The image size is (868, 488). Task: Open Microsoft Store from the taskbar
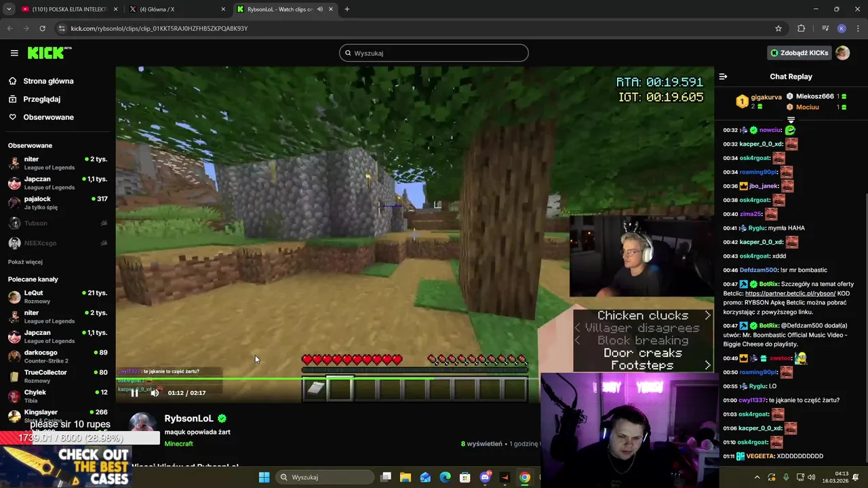[465, 477]
